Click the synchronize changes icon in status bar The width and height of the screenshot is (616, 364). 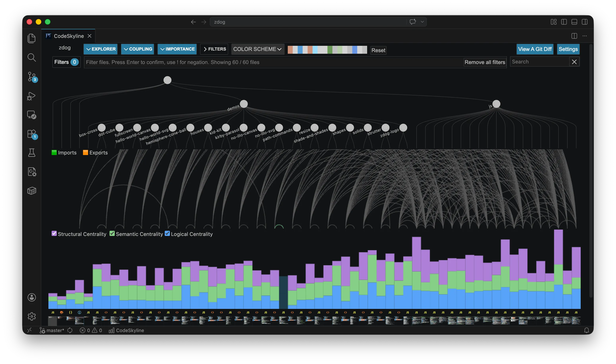click(x=70, y=330)
